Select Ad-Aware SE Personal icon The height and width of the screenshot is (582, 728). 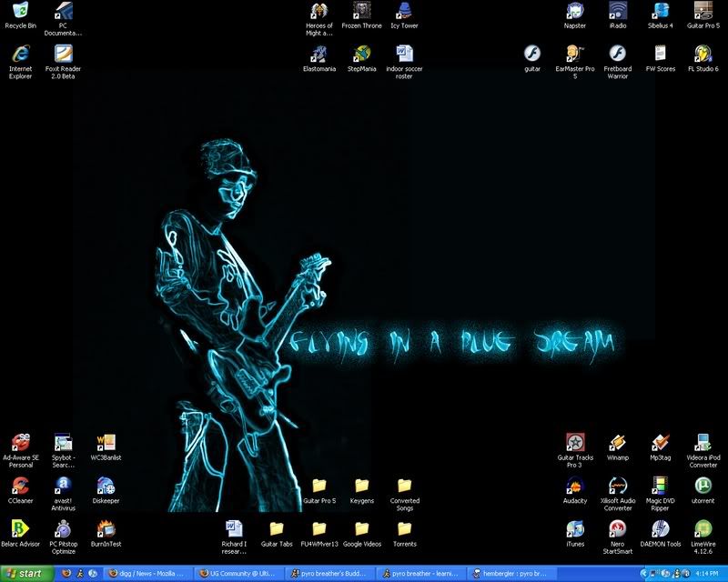[20, 443]
